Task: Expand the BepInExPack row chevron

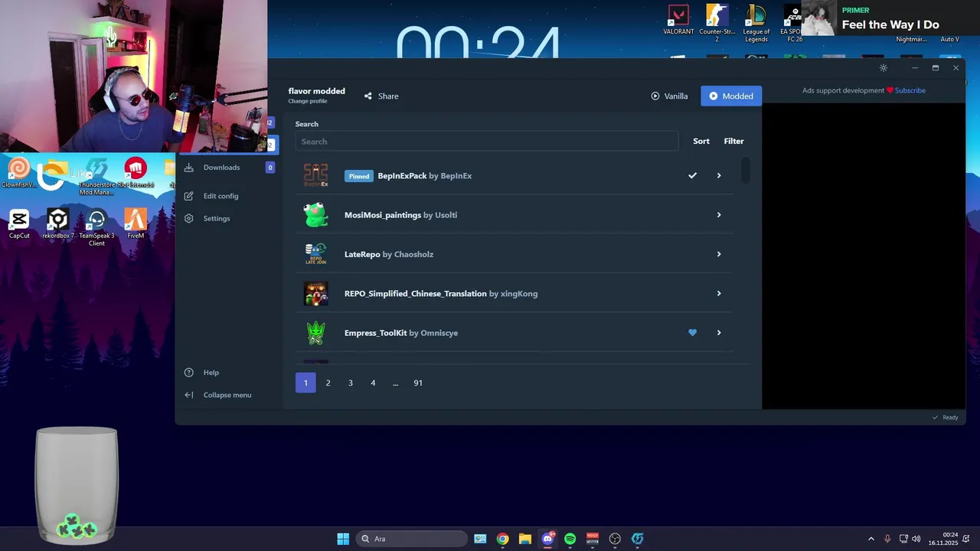Action: tap(719, 176)
